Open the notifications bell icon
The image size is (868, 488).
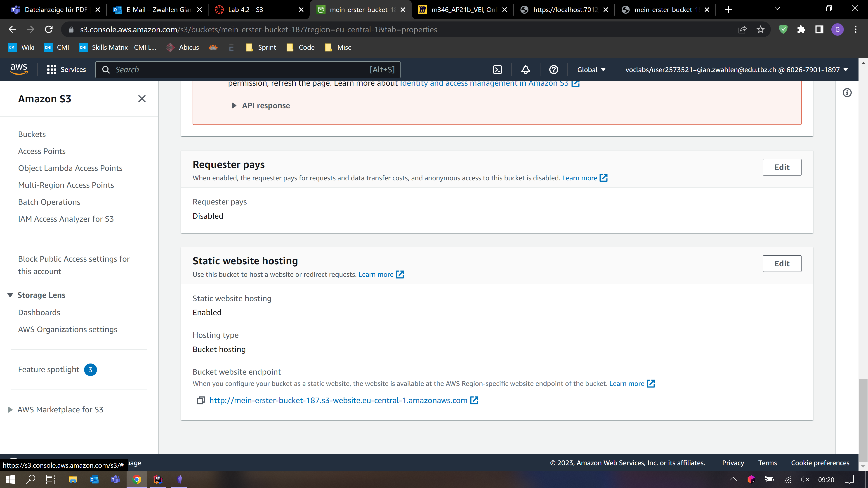click(x=526, y=70)
